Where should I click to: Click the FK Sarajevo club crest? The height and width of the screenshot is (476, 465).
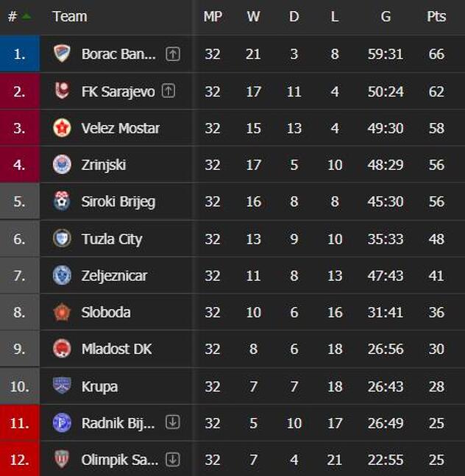coord(62,90)
